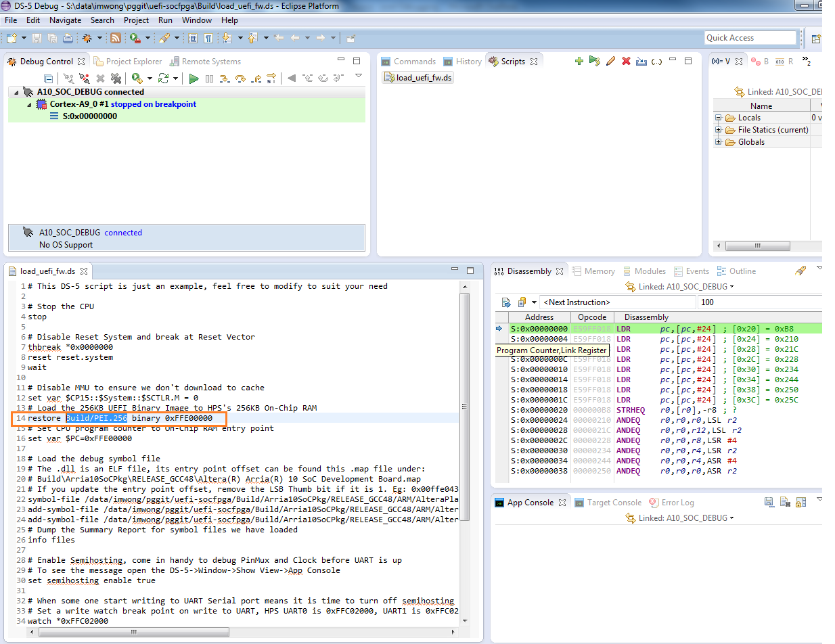Viewport: 835px width, 644px height.
Task: Click the Quick Access search field
Action: click(750, 38)
